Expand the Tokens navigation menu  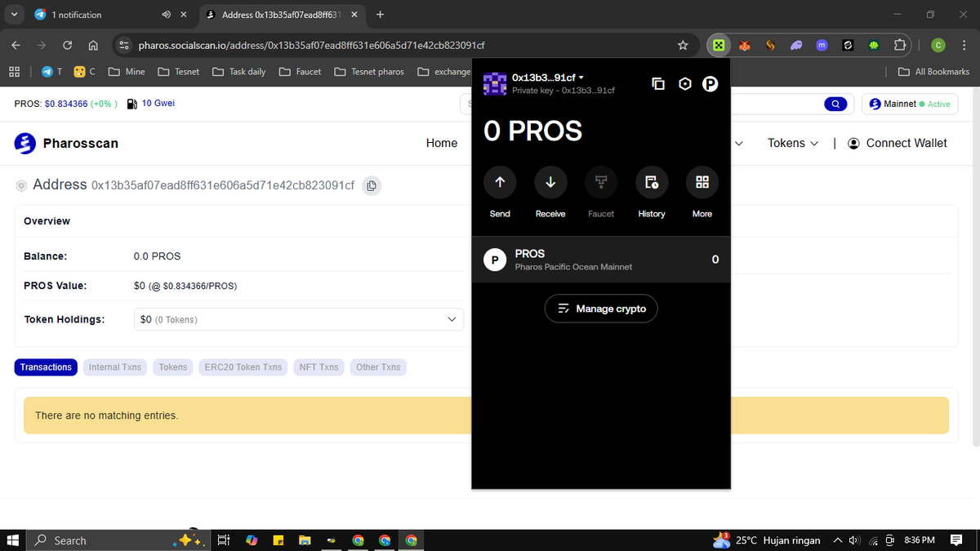tap(792, 143)
